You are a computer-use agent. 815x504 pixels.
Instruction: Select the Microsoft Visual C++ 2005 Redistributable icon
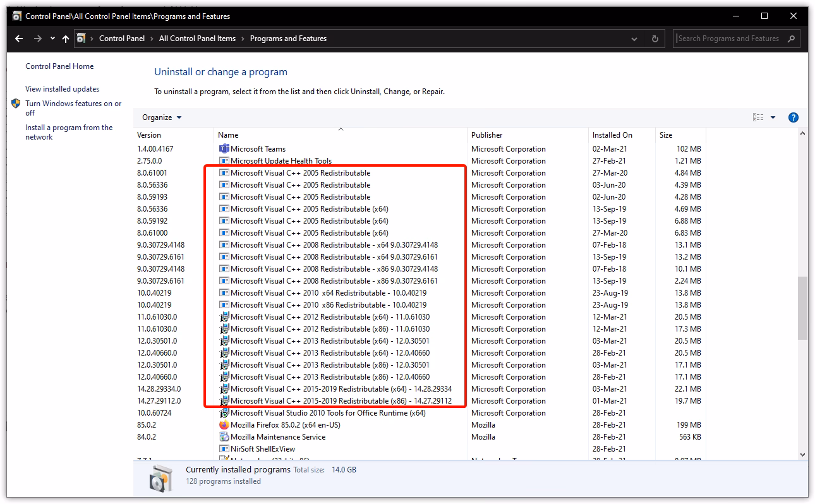(x=224, y=172)
